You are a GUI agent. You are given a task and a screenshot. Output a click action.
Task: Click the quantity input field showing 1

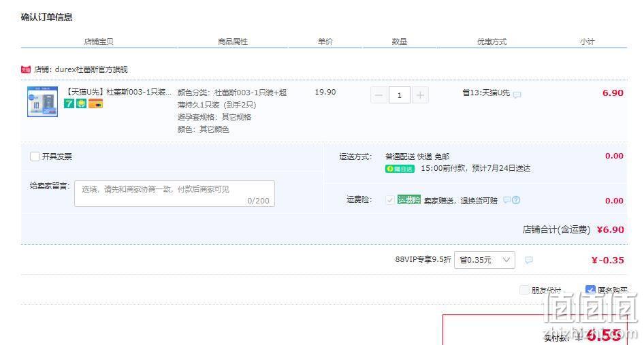pyautogui.click(x=399, y=95)
